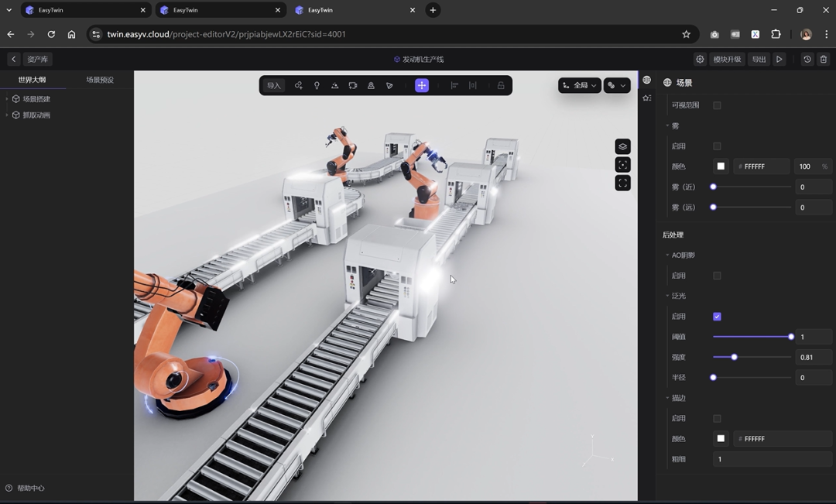Screen dimensions: 836x504
Task: Click the lock icon in viewport toolbar
Action: point(501,86)
